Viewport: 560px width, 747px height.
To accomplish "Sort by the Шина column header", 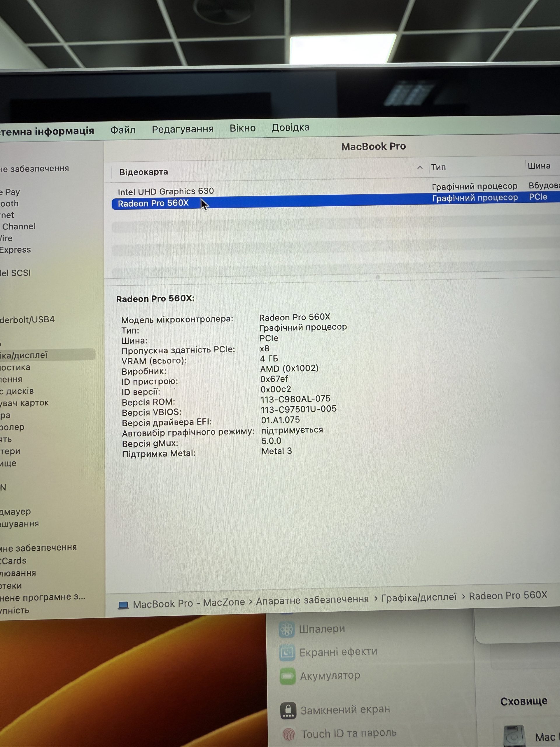I will [539, 166].
